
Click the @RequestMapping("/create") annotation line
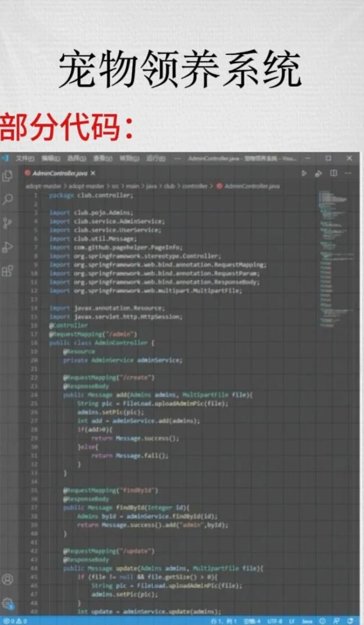coord(109,377)
